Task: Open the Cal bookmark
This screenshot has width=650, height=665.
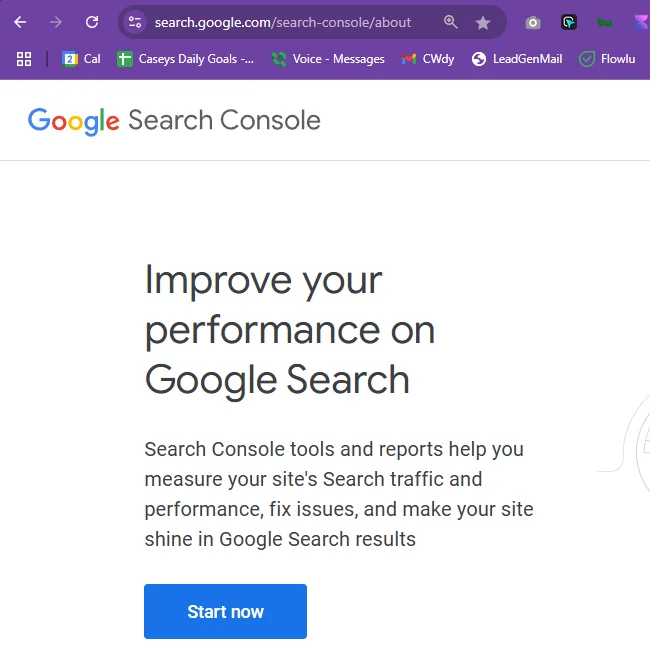Action: [x=81, y=59]
